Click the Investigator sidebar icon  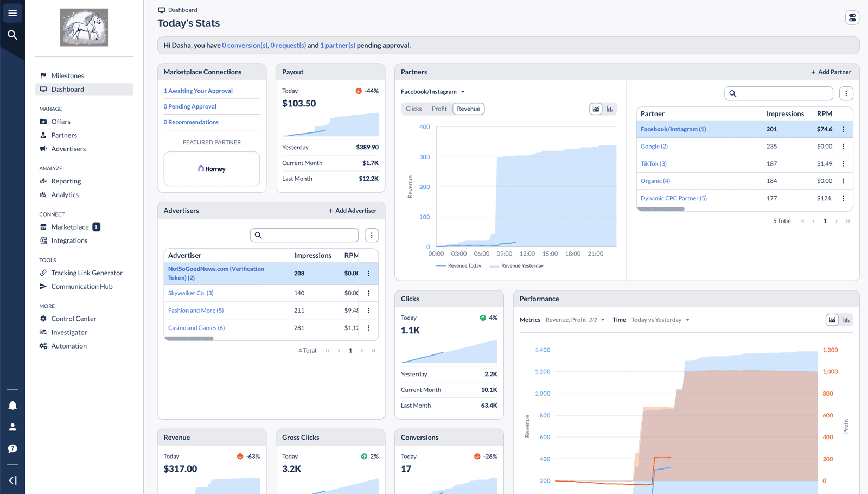[x=43, y=332]
